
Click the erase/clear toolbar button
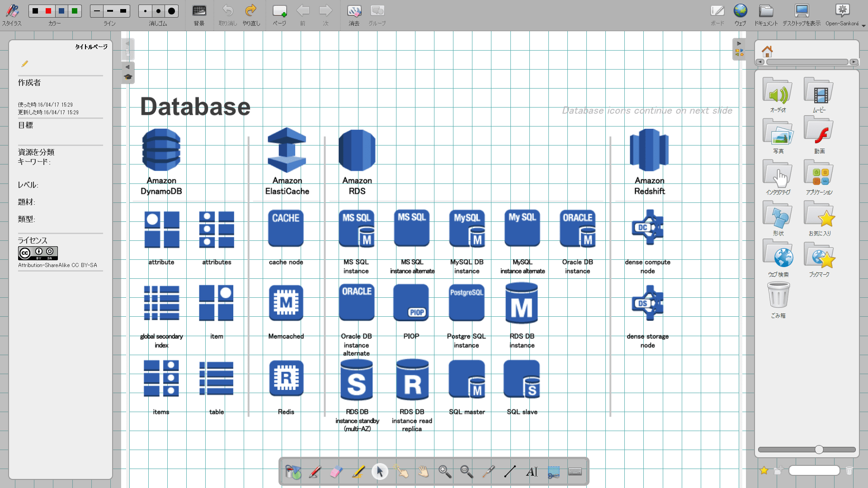(x=354, y=15)
